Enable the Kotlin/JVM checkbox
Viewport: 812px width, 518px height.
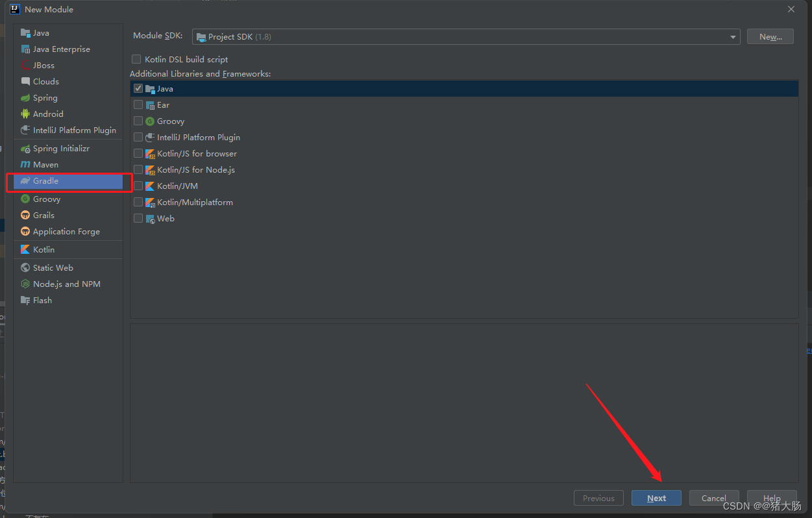(138, 186)
